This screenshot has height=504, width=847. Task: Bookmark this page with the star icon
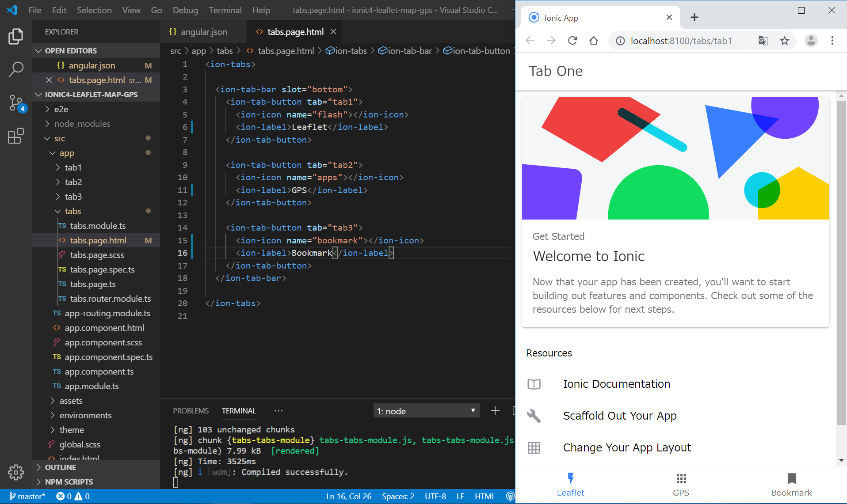click(x=784, y=41)
